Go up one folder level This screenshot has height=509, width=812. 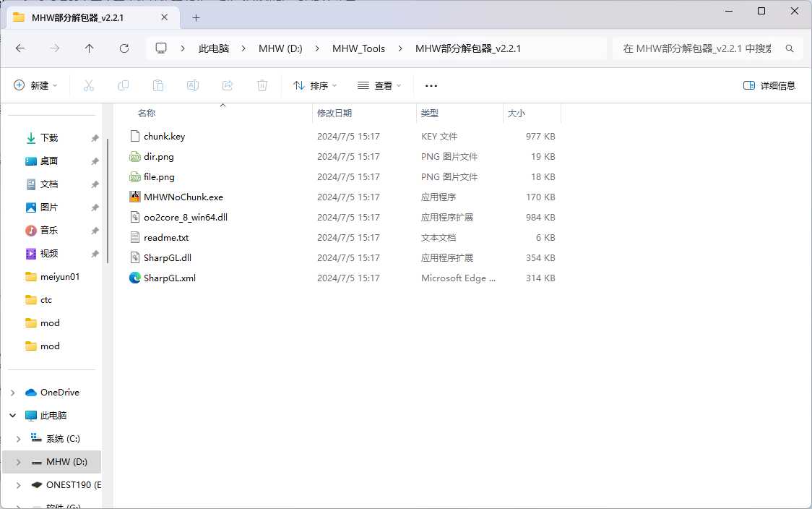point(89,48)
